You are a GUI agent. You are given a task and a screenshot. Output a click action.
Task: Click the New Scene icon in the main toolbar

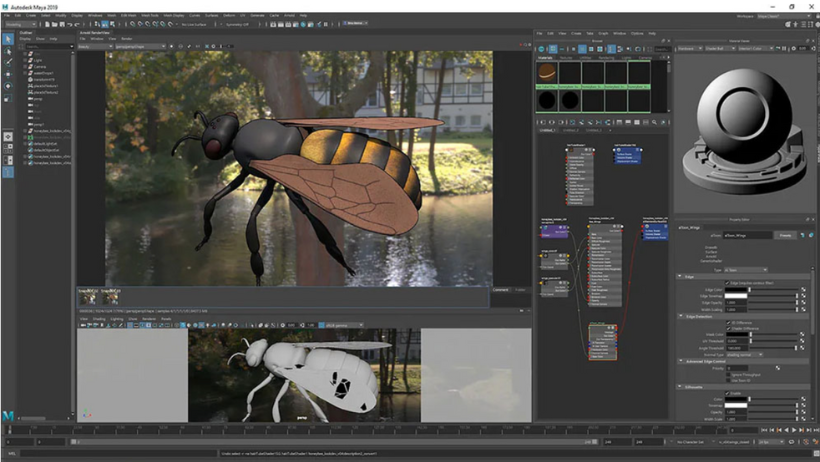coord(47,24)
